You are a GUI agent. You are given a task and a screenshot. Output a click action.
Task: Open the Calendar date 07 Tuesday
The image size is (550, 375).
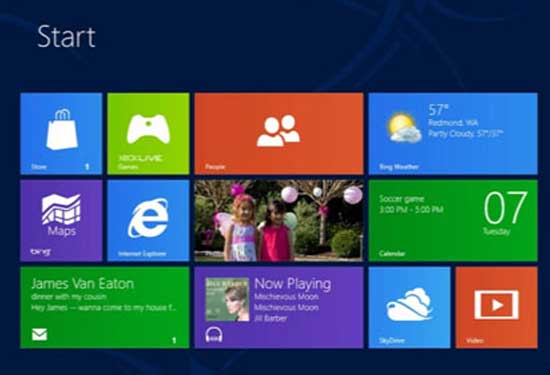pos(505,213)
